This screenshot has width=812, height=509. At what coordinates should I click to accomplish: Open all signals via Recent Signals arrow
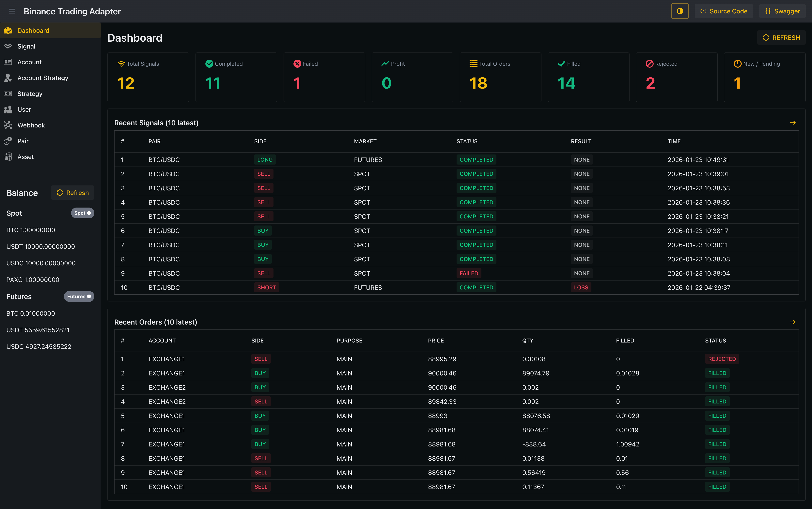point(793,123)
